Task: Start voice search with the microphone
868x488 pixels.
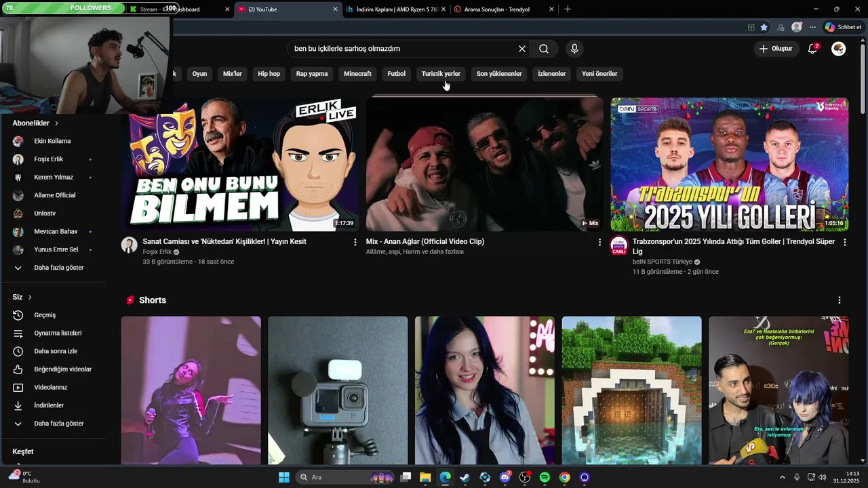Action: [574, 49]
